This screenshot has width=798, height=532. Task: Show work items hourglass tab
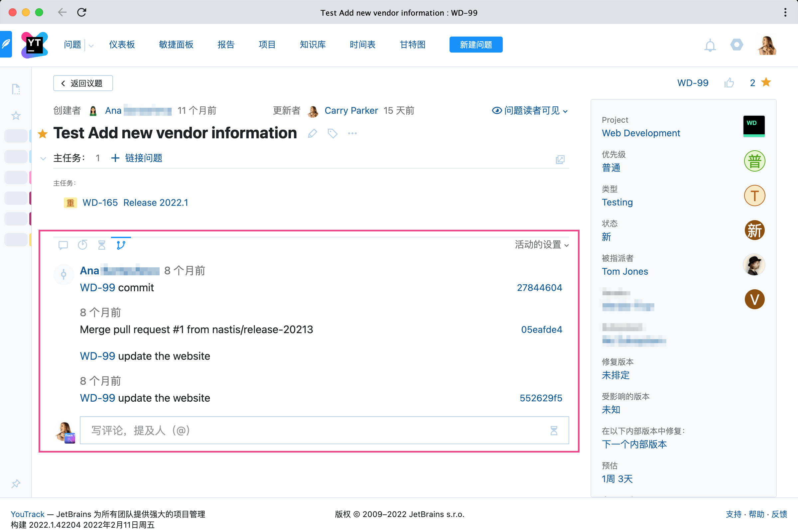pyautogui.click(x=101, y=245)
